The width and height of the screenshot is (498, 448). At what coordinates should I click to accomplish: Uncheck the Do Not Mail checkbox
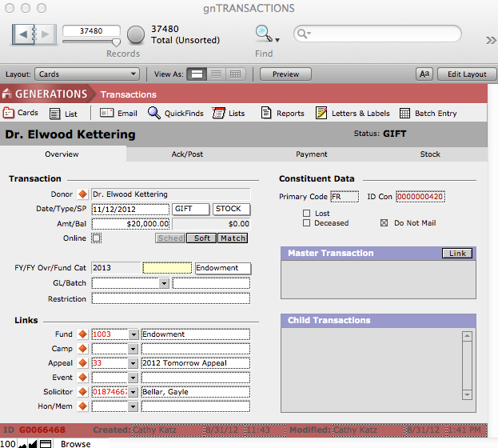pyautogui.click(x=384, y=223)
